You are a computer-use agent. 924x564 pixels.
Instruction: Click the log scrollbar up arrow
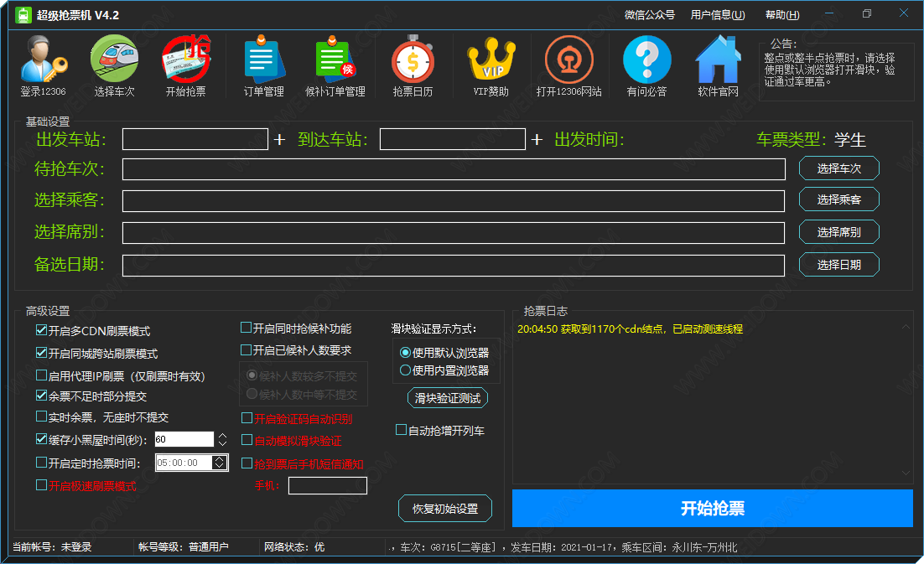tap(906, 327)
